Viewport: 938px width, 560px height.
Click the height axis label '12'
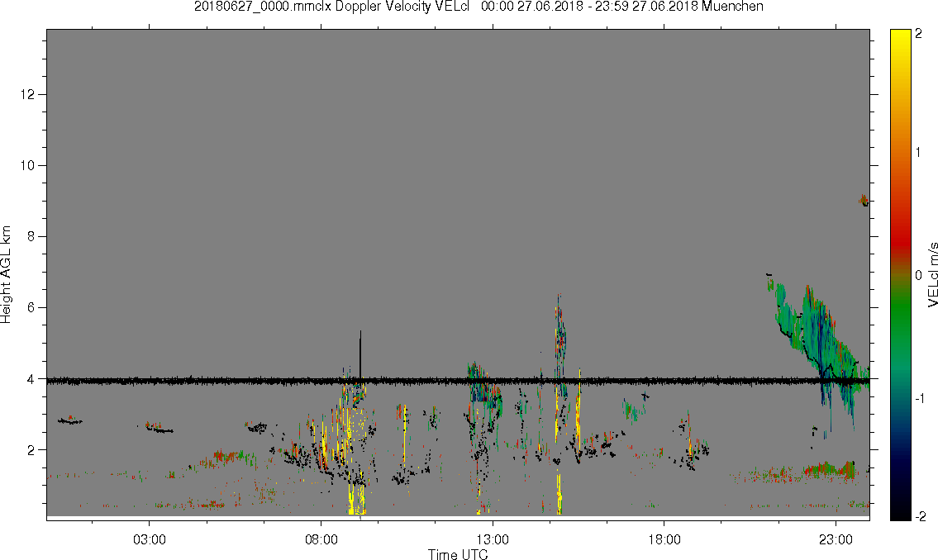coord(27,94)
